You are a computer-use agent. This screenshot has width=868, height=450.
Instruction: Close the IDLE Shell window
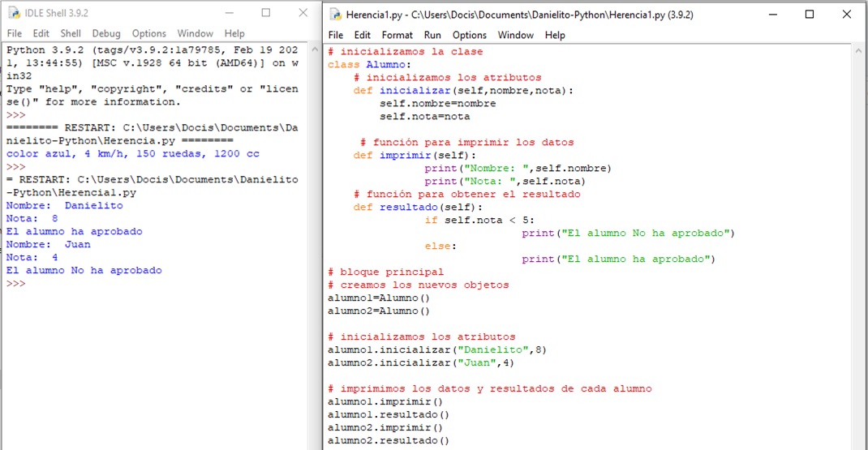(x=303, y=13)
